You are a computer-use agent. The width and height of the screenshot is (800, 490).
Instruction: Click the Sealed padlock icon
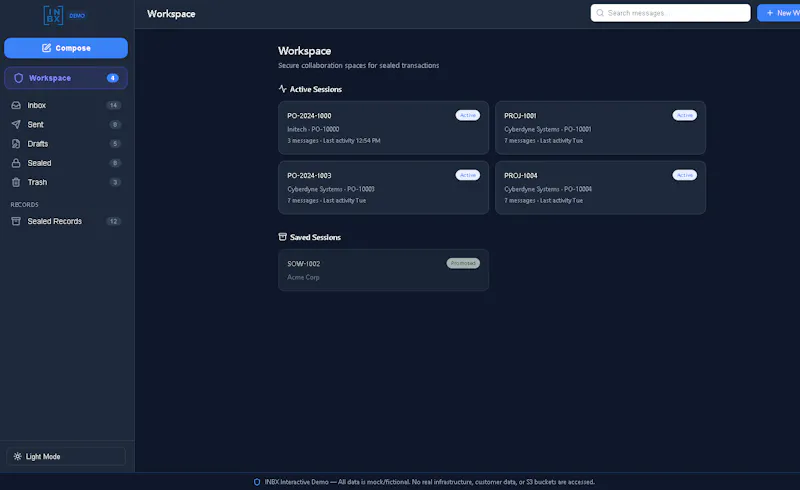pos(16,163)
